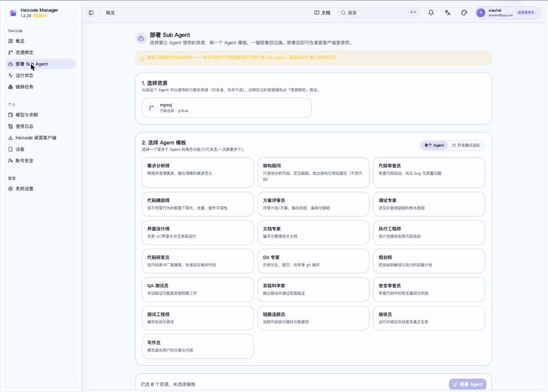Image resolution: width=548 pixels, height=392 pixels.
Task: Click the 概览 breadcrumb
Action: [110, 13]
